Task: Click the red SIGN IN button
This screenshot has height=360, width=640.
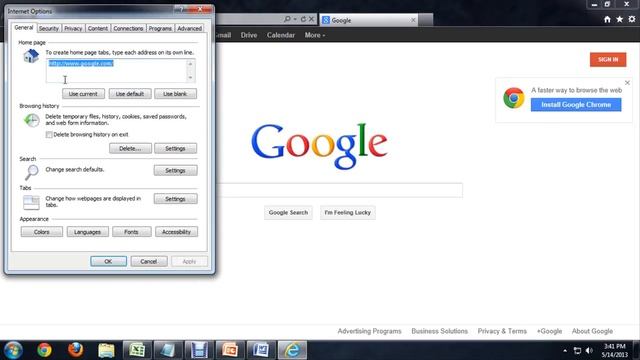Action: coord(608,60)
